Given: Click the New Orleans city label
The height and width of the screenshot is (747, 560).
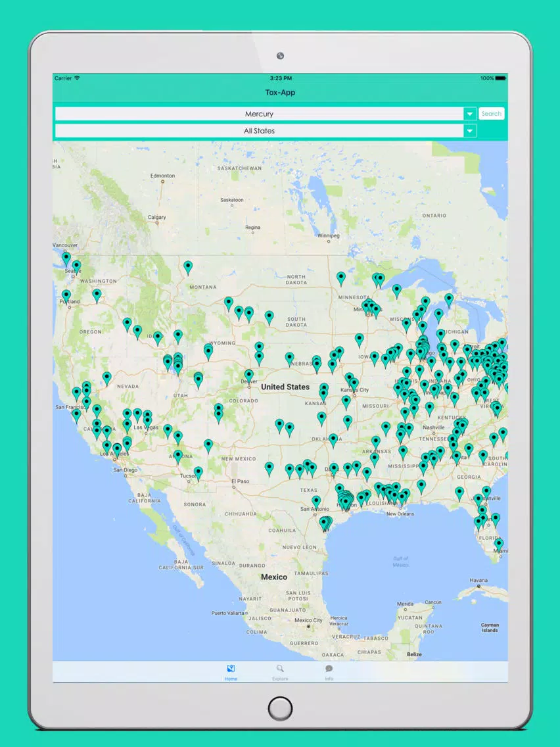Looking at the screenshot, I should click(400, 514).
